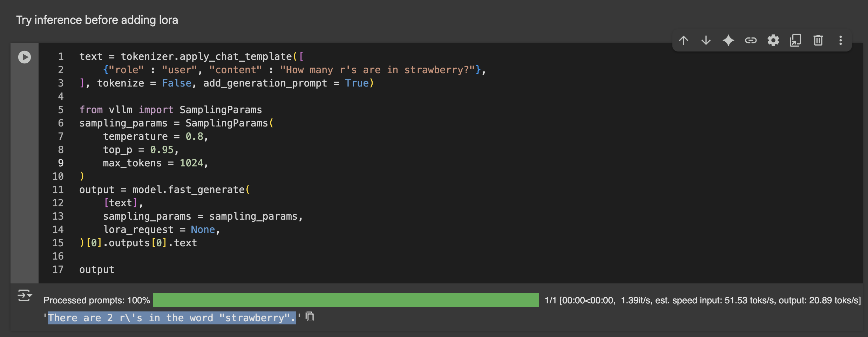
Task: Click the green processed prompts progress bar
Action: click(346, 300)
